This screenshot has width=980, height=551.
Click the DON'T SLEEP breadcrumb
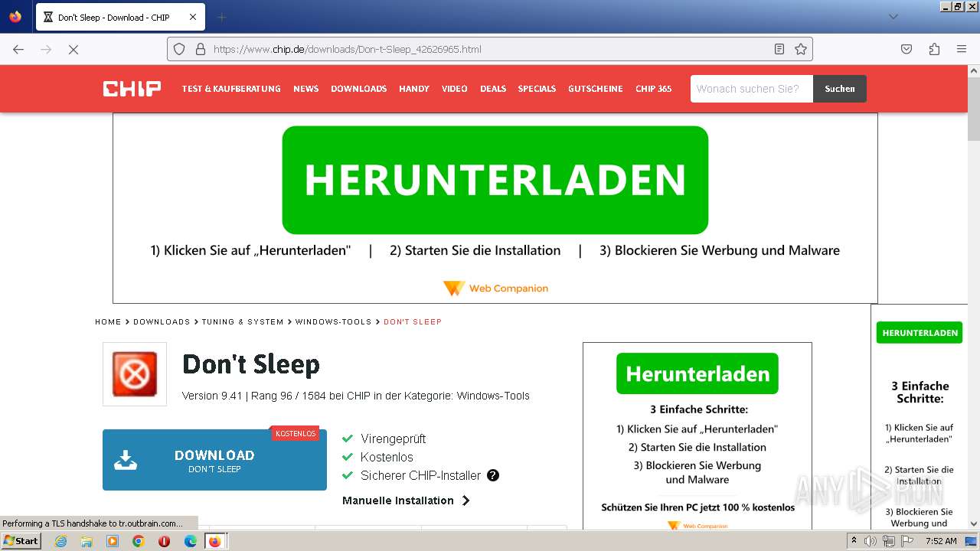click(413, 322)
